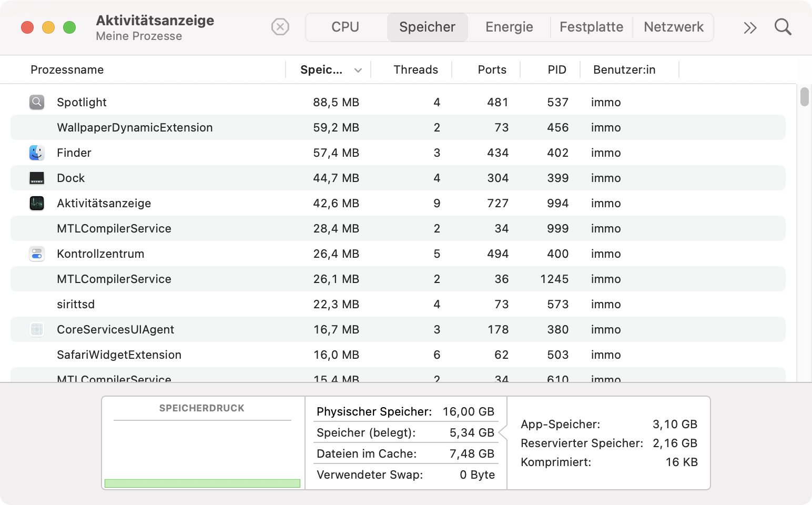Open the search magnifier in toolbar
This screenshot has width=812, height=505.
click(783, 27)
